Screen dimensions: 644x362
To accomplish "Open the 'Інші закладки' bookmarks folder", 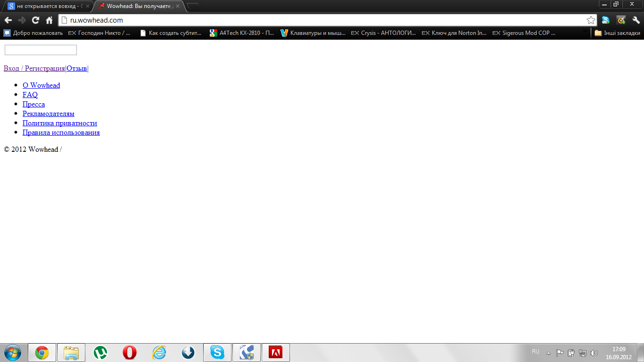I will (617, 33).
